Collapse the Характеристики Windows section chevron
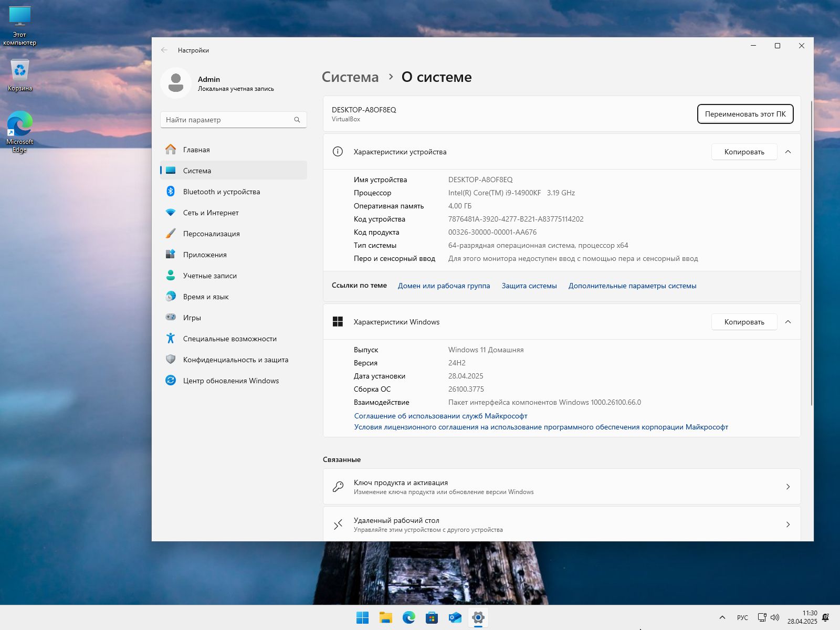The width and height of the screenshot is (840, 630). (x=788, y=322)
